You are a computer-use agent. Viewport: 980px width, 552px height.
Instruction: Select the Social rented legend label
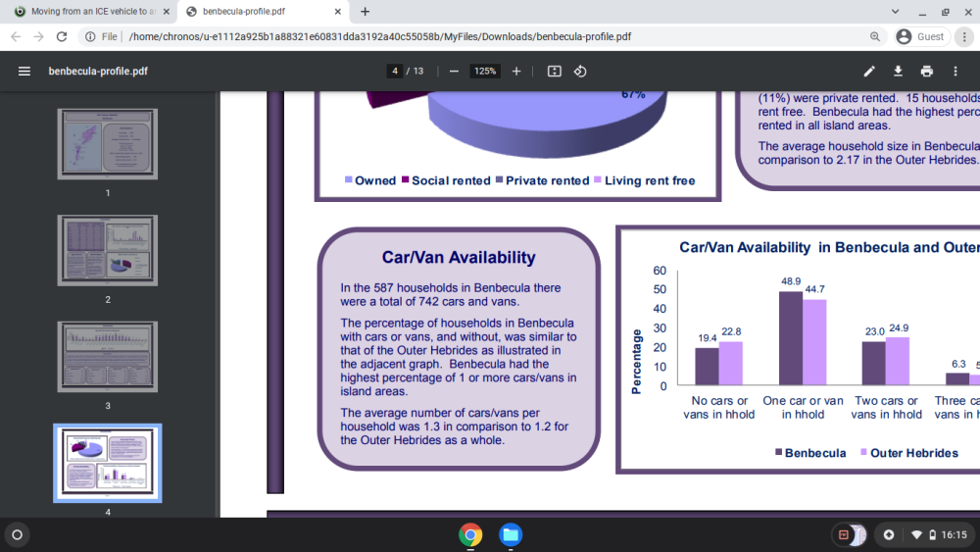pyautogui.click(x=451, y=180)
